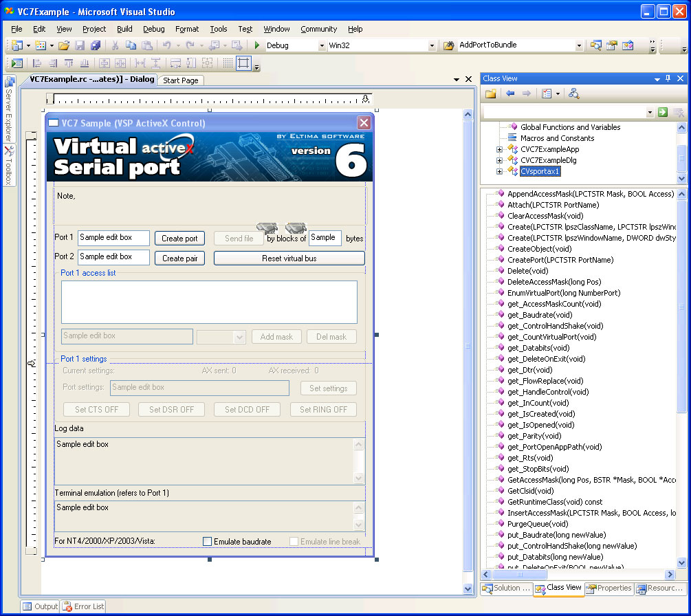Screen dimensions: 691x616
Task: Open the Community menu
Action: pyautogui.click(x=318, y=29)
